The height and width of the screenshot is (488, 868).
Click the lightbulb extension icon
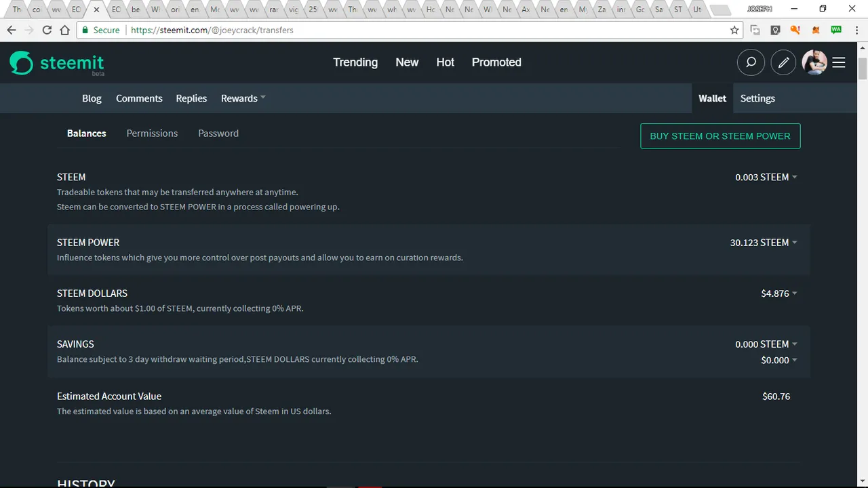click(x=776, y=30)
